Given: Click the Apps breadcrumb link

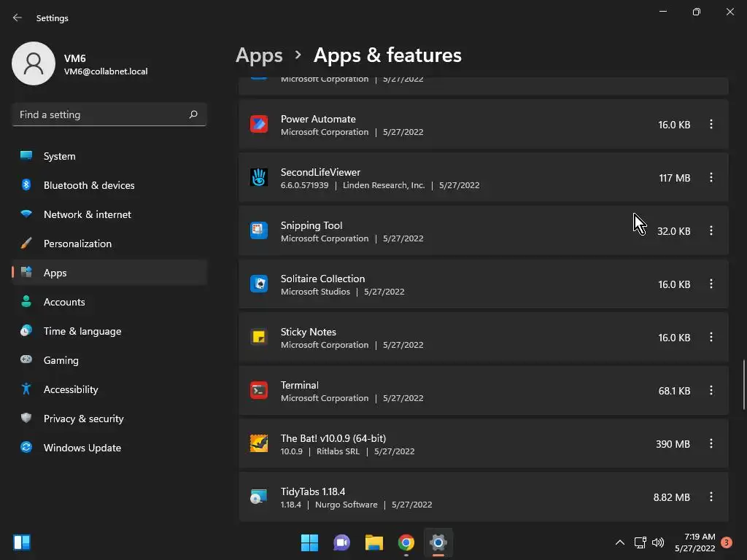Looking at the screenshot, I should point(259,55).
